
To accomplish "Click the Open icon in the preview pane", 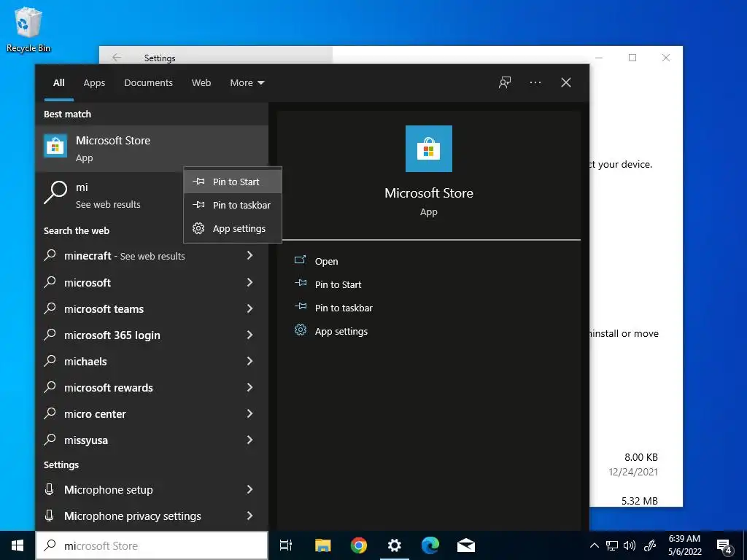I will pyautogui.click(x=300, y=260).
